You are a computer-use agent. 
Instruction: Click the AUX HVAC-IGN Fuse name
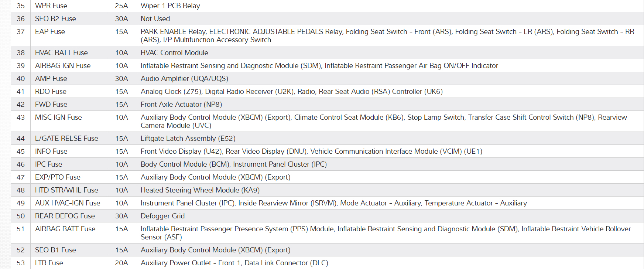(x=68, y=203)
